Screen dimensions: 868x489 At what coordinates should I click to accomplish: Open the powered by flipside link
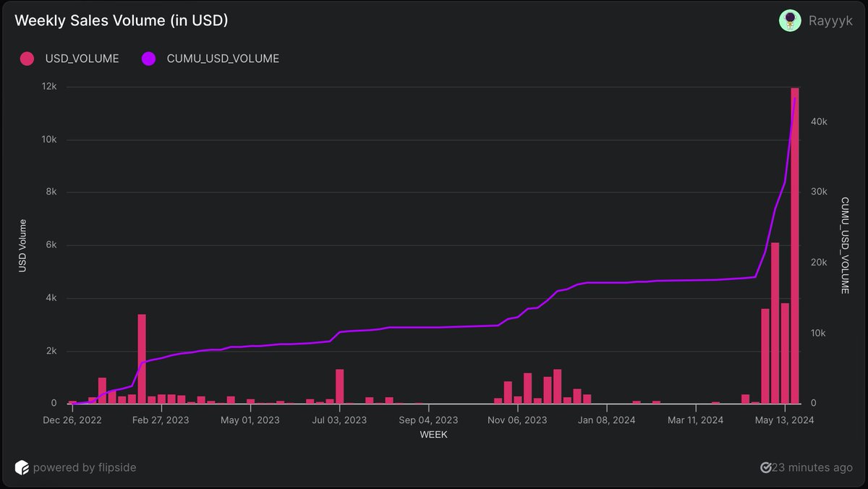[86, 468]
